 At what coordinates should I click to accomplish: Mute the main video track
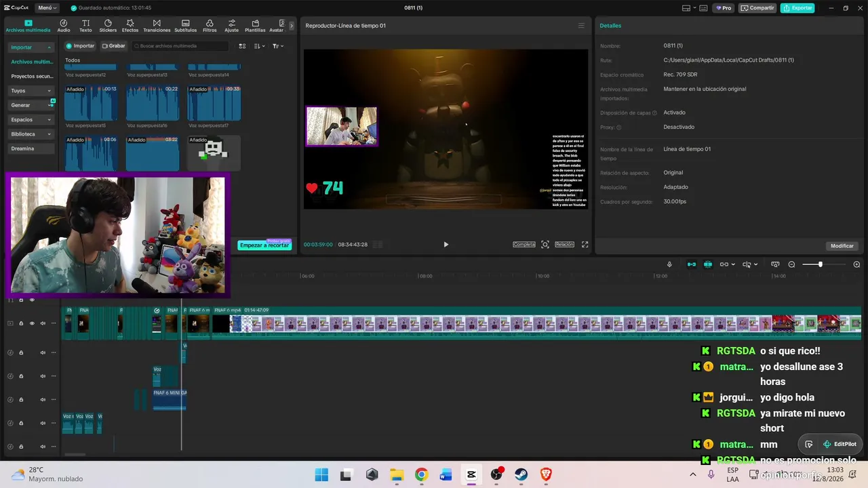point(43,323)
